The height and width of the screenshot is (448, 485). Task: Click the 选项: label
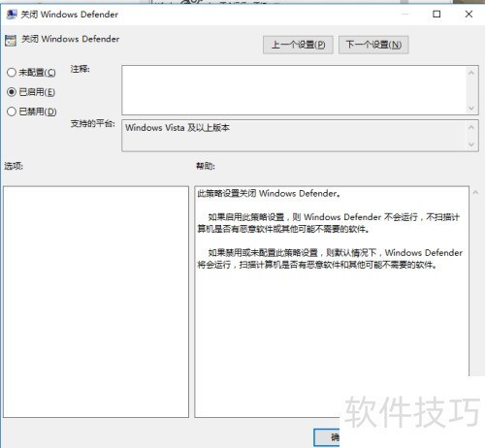14,166
